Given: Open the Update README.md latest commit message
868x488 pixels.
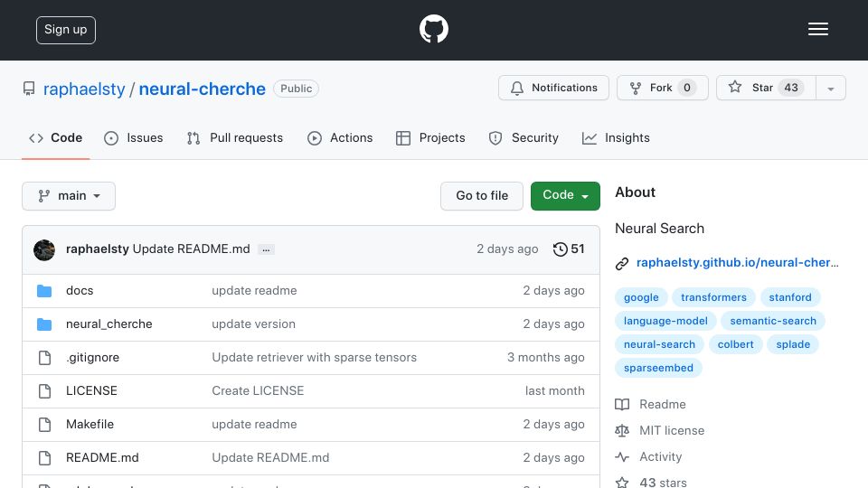Looking at the screenshot, I should tap(191, 249).
